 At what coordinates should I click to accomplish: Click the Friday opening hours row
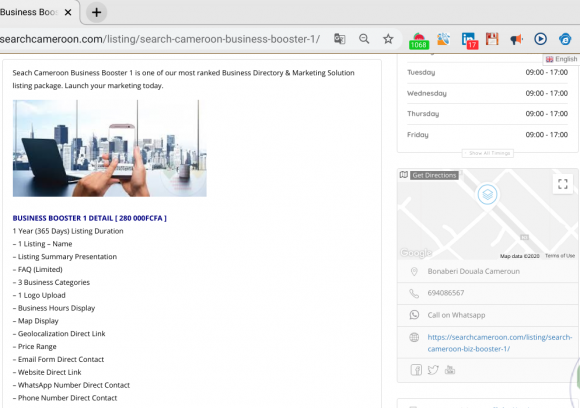click(x=487, y=135)
